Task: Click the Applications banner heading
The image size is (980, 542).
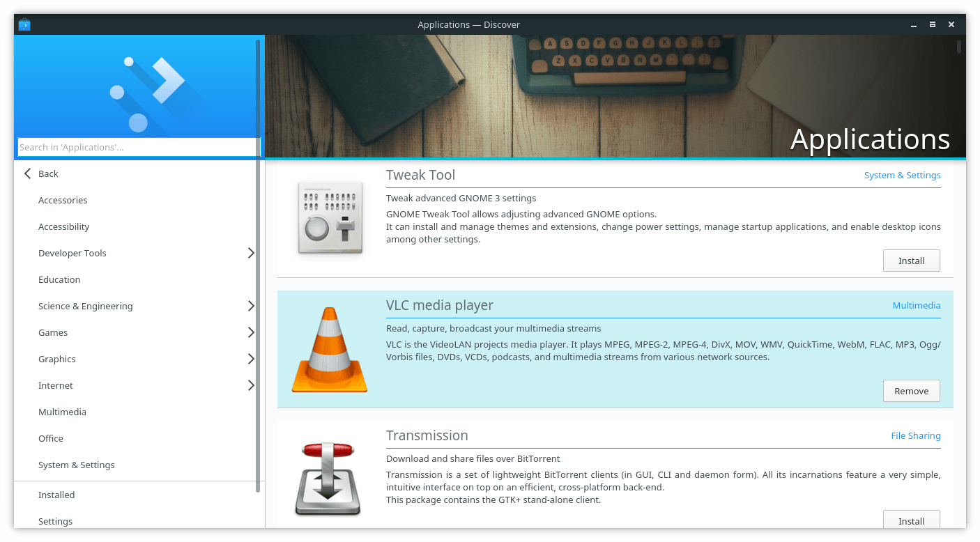Action: point(870,139)
